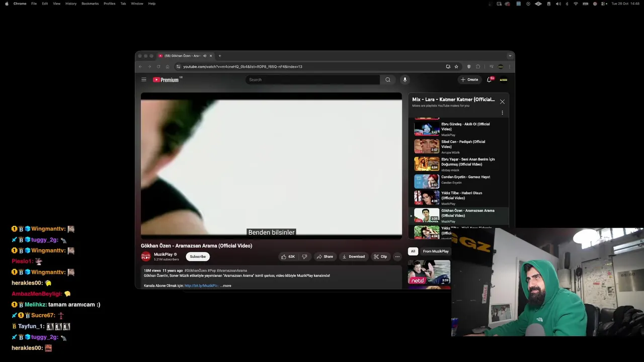Clip the video
Viewport: 644px width, 362px height.
click(x=380, y=256)
